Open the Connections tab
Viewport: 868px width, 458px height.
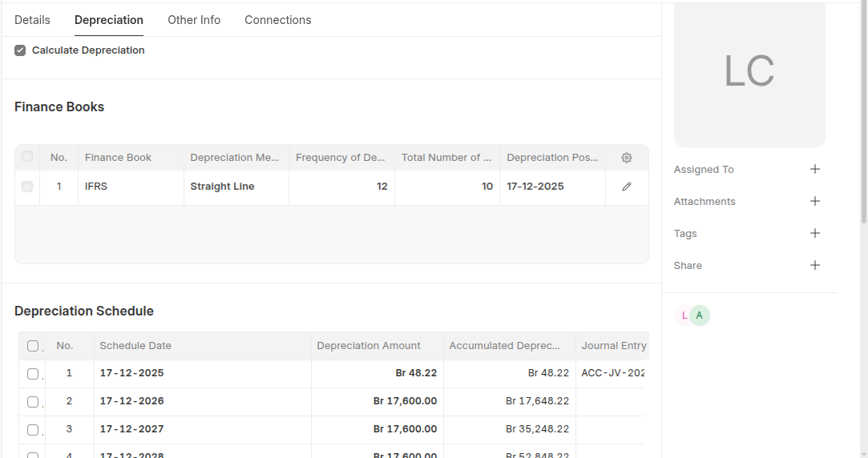(278, 20)
